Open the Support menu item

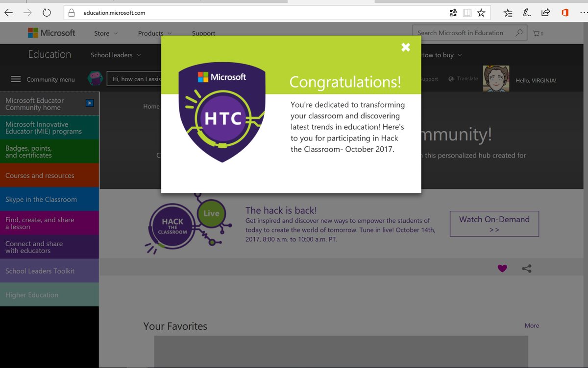coord(203,33)
